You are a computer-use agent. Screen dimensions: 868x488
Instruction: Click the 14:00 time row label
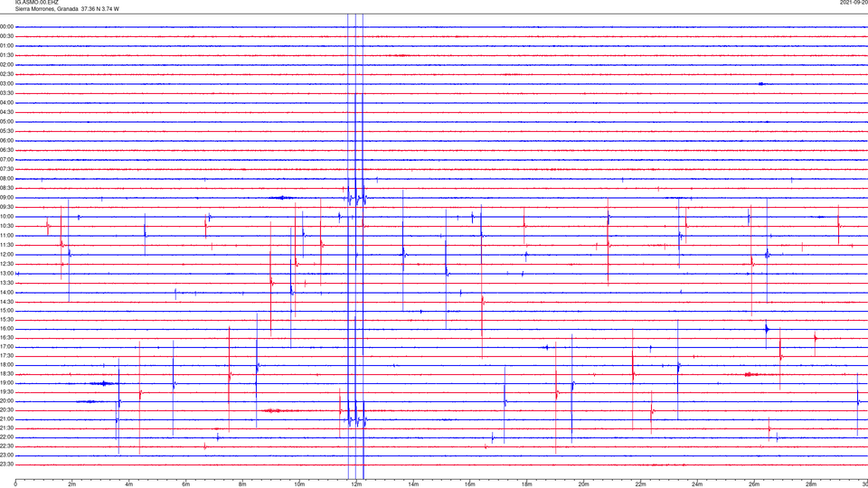pos(6,293)
